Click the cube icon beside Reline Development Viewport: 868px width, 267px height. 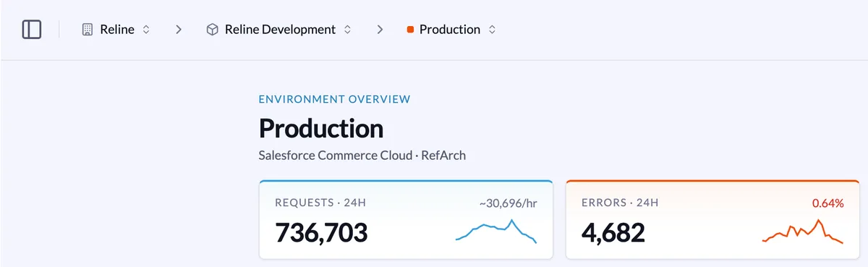tap(213, 30)
